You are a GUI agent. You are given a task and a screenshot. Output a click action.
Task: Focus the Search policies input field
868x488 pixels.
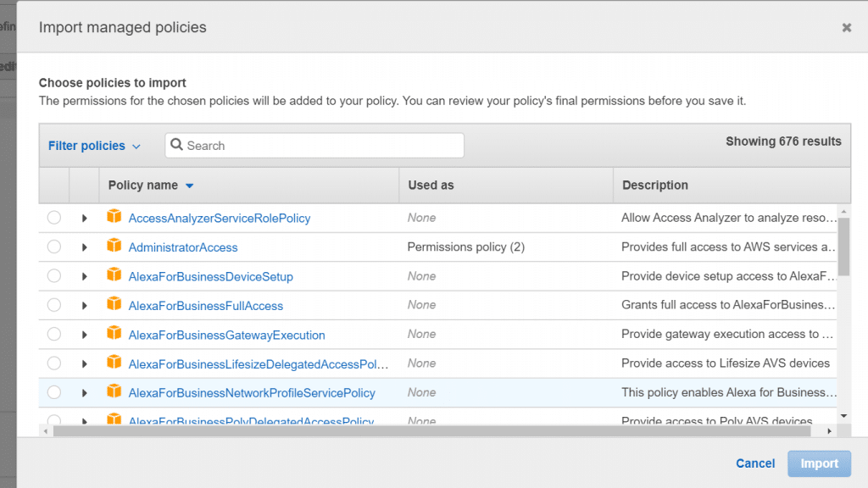(x=314, y=146)
